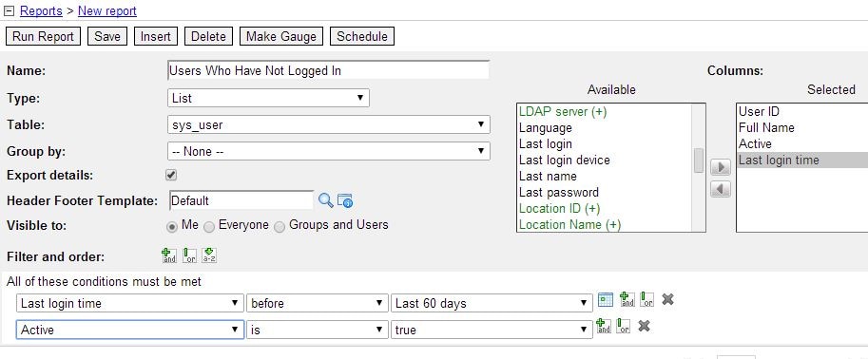The image size is (868, 359).
Task: Add AND condition from Filter and order row
Action: pyautogui.click(x=169, y=255)
